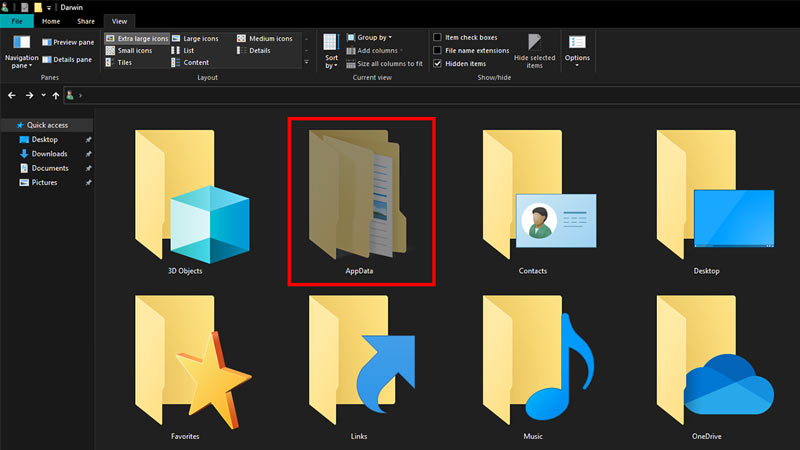Screen dimensions: 800x450
Task: Open Desktop in Quick access
Action: click(x=44, y=139)
